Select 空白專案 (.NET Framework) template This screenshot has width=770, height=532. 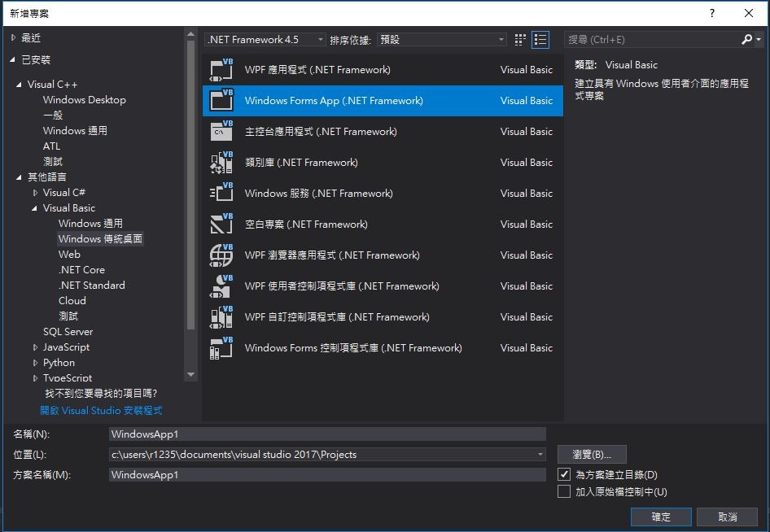pos(383,225)
